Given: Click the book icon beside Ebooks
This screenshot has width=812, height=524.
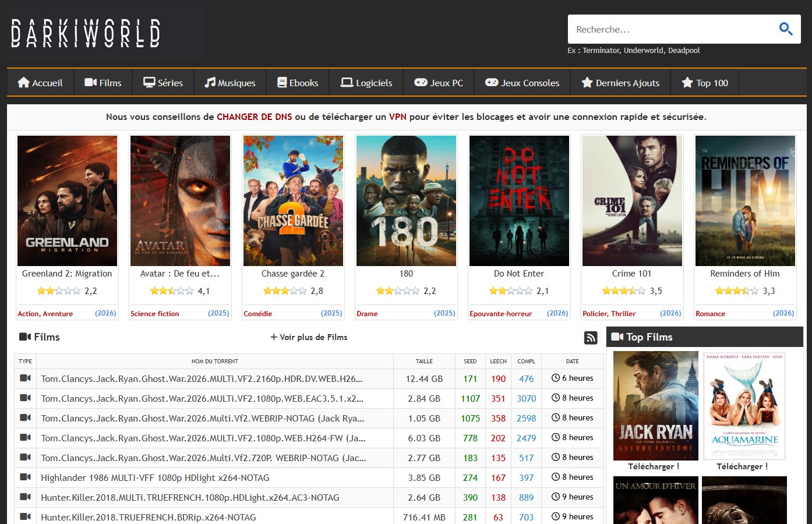Looking at the screenshot, I should [282, 83].
